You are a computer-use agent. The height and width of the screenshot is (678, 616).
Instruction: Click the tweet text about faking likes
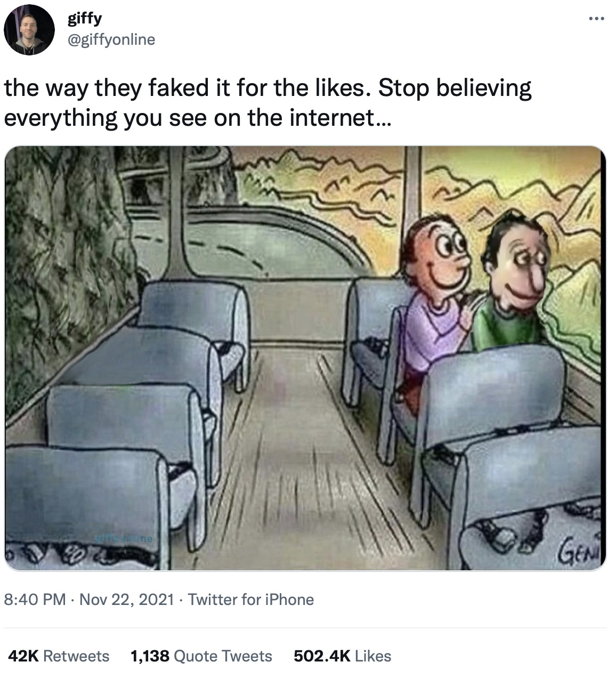click(x=268, y=102)
